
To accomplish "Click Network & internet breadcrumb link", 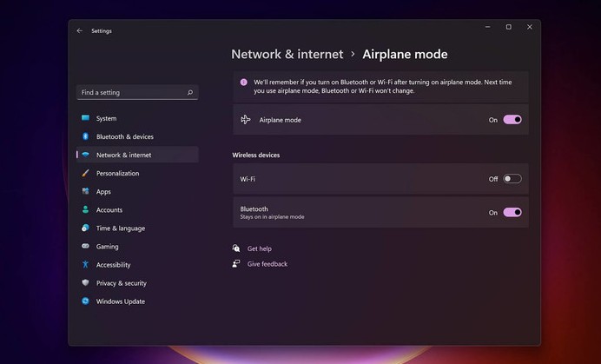I will tap(287, 54).
